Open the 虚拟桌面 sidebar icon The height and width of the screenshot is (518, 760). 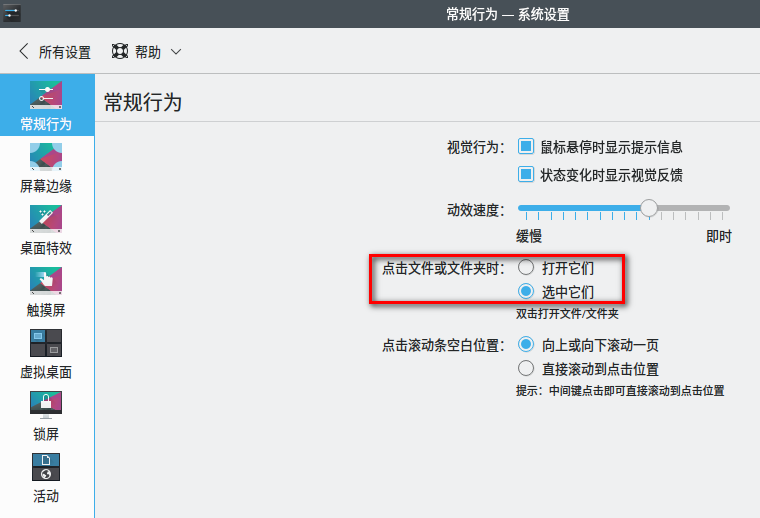[x=46, y=343]
